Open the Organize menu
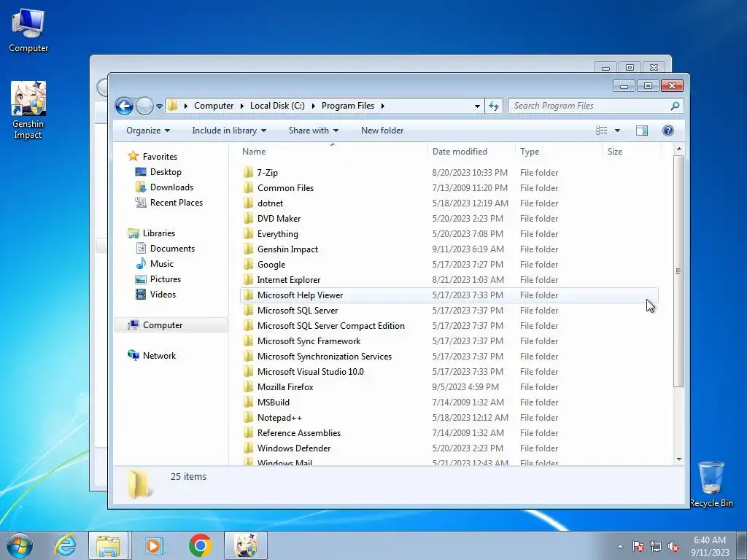Image resolution: width=747 pixels, height=560 pixels. click(x=147, y=131)
